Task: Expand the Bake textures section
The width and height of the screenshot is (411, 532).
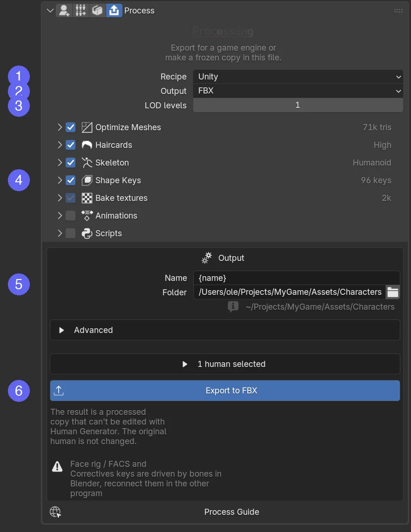Action: coord(60,198)
